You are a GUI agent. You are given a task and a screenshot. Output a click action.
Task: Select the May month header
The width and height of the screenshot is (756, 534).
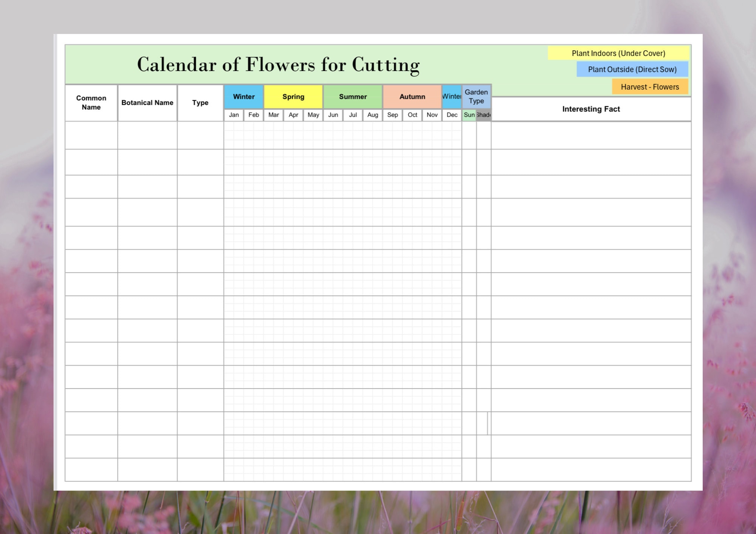pyautogui.click(x=313, y=114)
